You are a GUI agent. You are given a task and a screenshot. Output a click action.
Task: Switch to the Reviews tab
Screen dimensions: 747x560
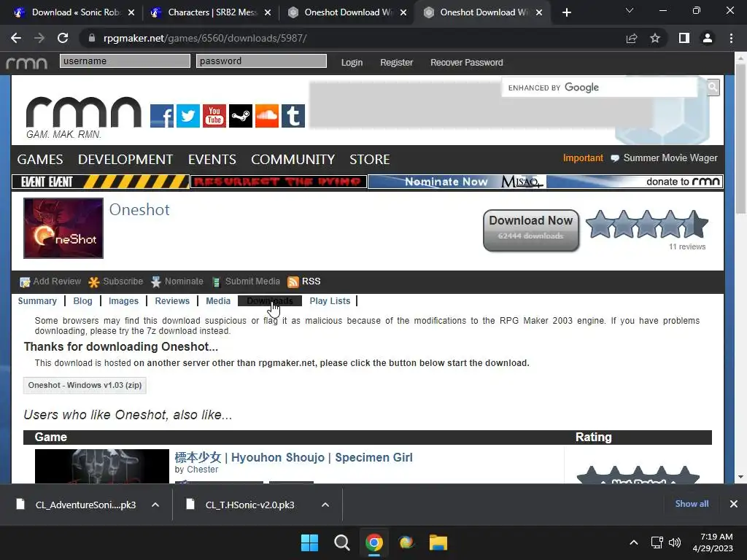point(172,301)
